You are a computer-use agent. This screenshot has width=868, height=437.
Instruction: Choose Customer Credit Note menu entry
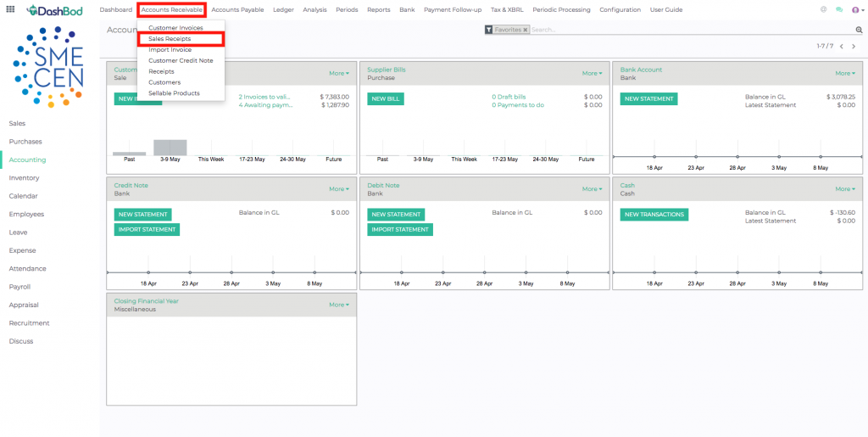point(181,60)
